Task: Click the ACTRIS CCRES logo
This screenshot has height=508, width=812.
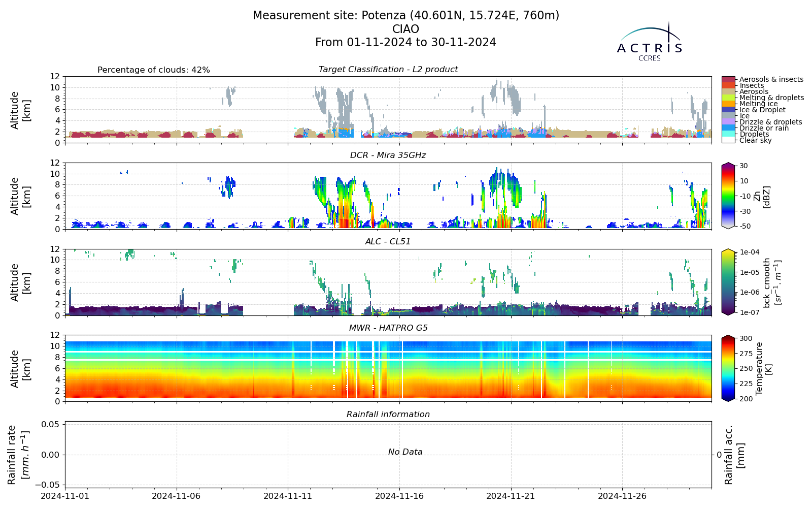Action: [x=649, y=42]
